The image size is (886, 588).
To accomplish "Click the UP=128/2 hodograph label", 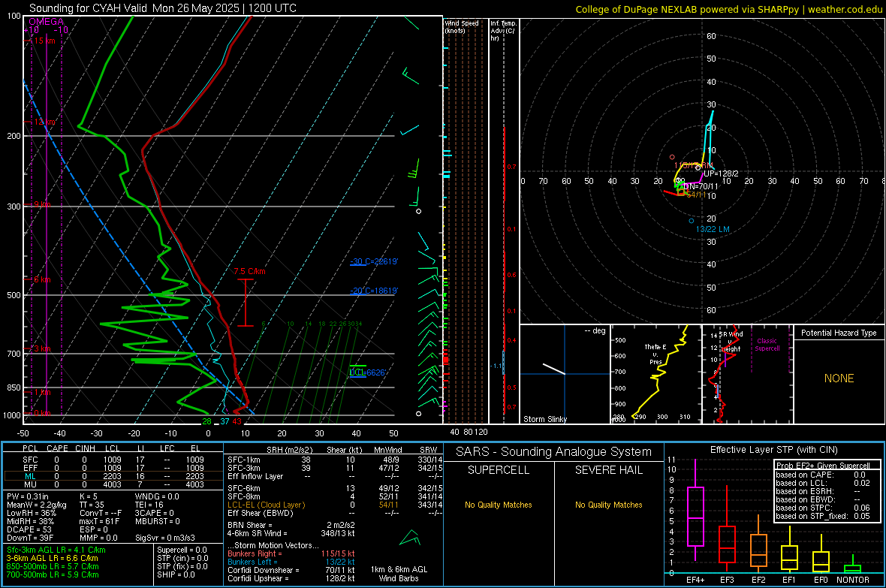I will click(721, 173).
